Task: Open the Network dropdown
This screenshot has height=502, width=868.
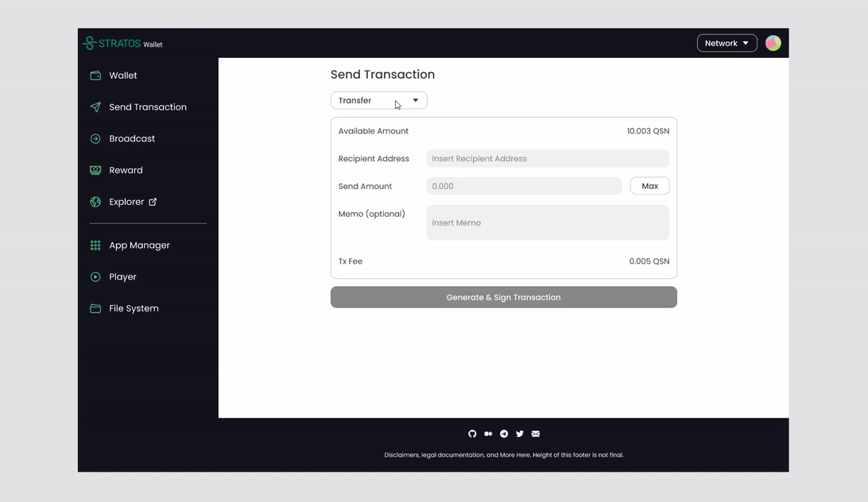Action: (727, 44)
